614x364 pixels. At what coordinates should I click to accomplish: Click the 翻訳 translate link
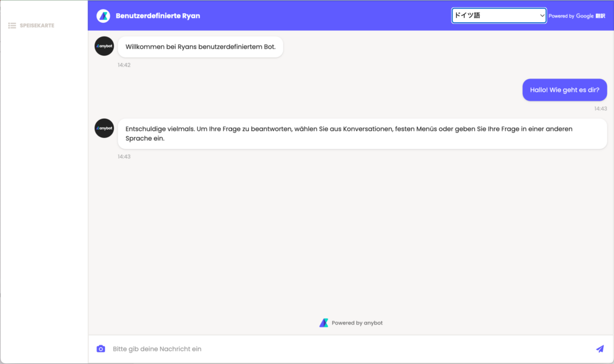tap(600, 16)
